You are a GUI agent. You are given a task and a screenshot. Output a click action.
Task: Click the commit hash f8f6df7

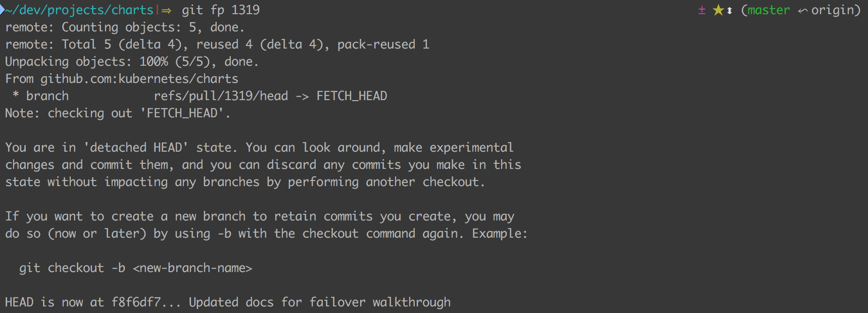pos(136,302)
